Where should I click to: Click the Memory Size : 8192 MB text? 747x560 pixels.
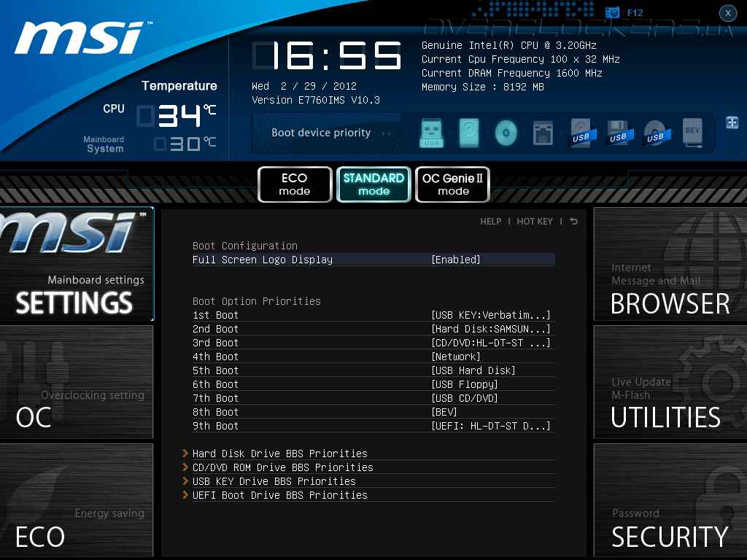point(483,87)
